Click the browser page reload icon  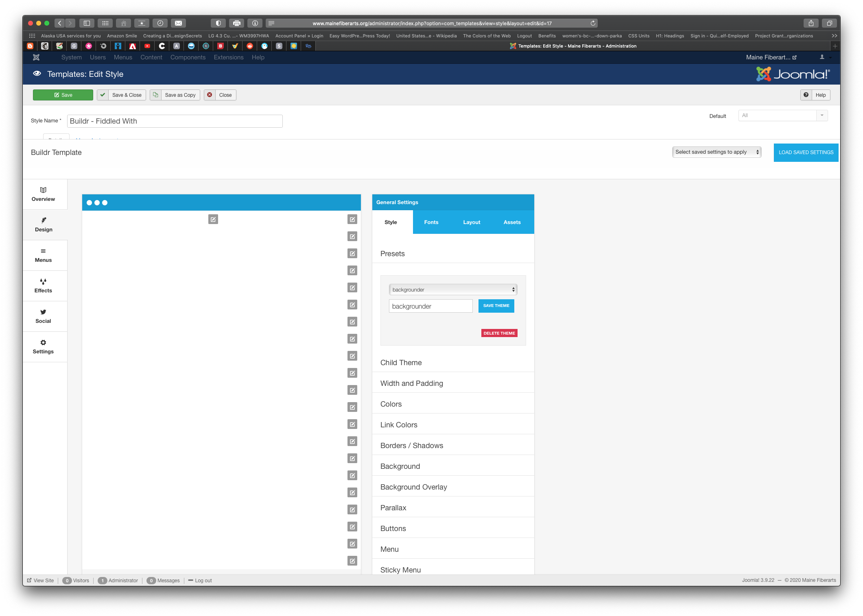point(593,23)
